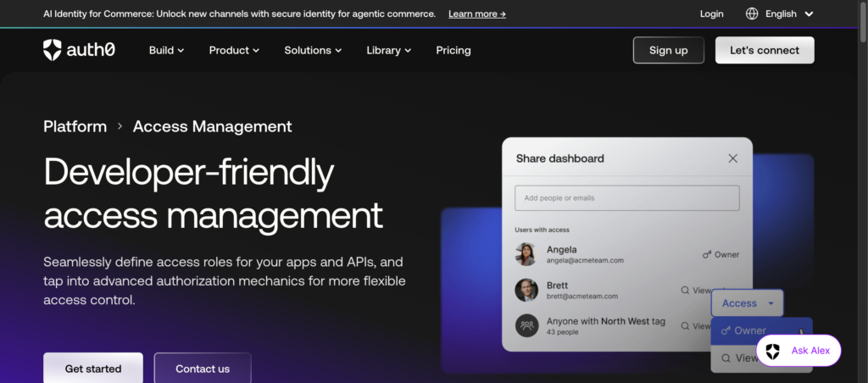Click the North West group icon
868x383 pixels.
(x=526, y=325)
